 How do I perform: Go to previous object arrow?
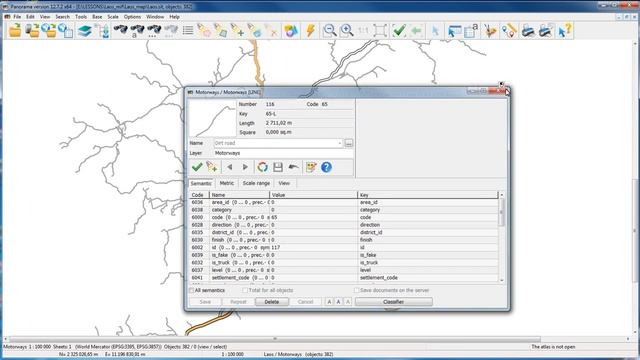coord(230,167)
